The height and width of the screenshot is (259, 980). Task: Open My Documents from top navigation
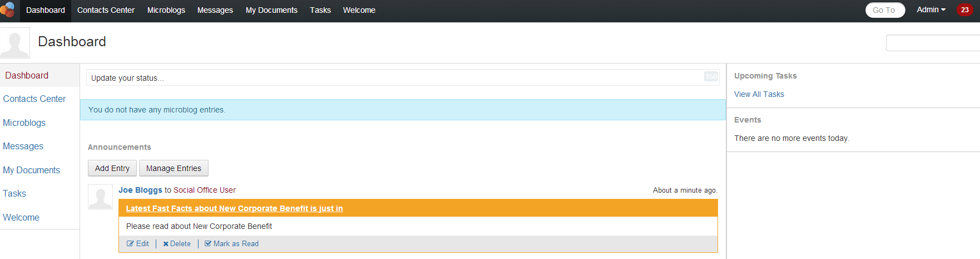pos(271,10)
